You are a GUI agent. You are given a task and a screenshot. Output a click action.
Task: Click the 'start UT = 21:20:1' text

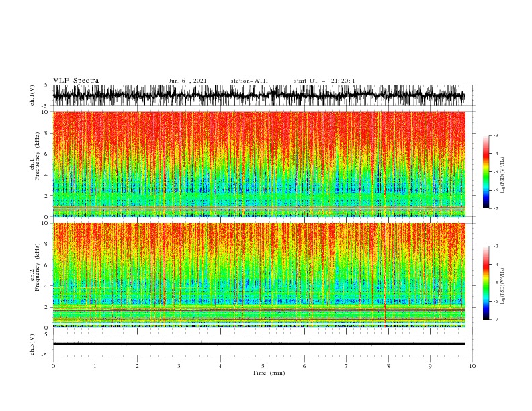pyautogui.click(x=324, y=81)
